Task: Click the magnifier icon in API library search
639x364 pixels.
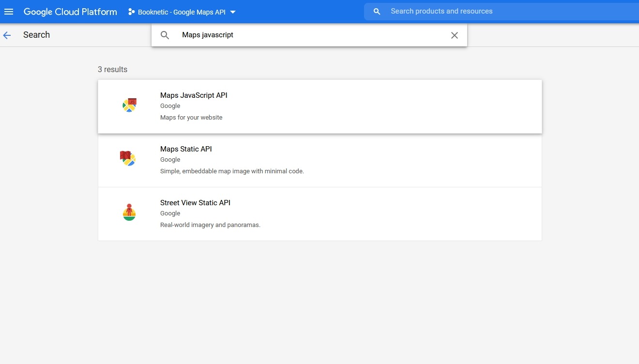Action: click(x=165, y=35)
